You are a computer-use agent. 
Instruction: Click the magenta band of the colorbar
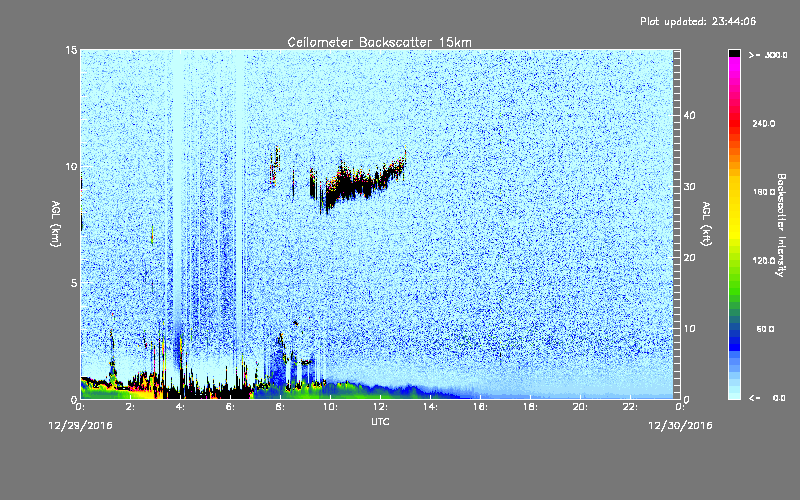[x=734, y=69]
